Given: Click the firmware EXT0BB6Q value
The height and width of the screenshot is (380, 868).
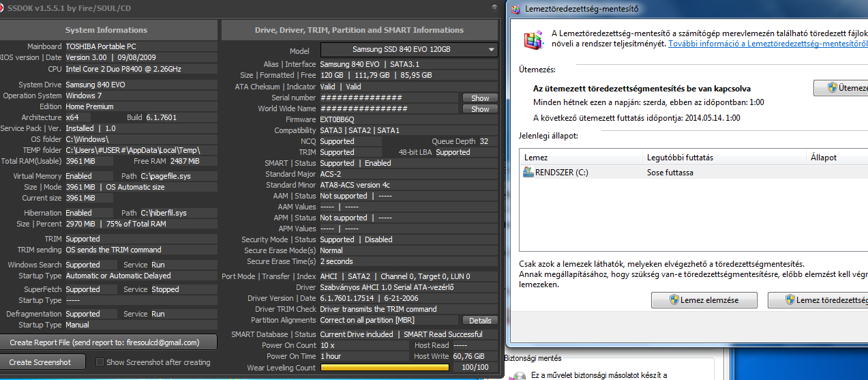Looking at the screenshot, I should click(x=337, y=119).
